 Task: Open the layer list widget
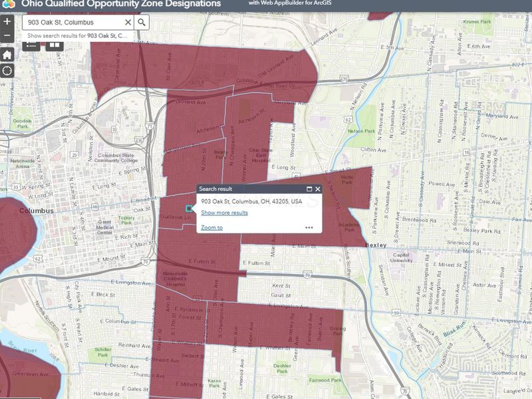(x=31, y=45)
